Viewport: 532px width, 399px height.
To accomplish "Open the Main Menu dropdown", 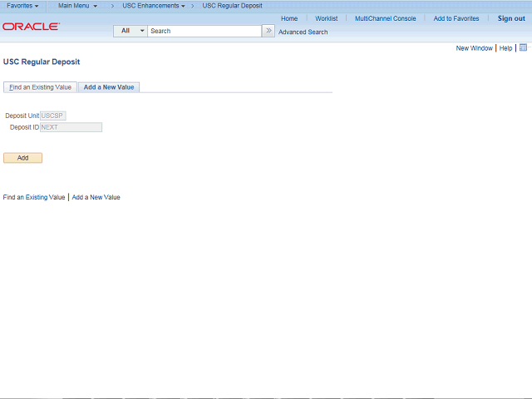I will point(77,6).
